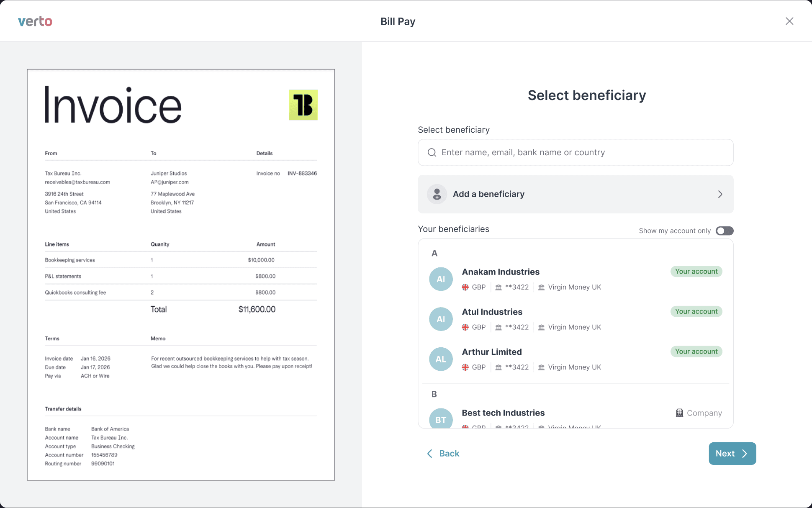This screenshot has height=508, width=812.
Task: Select Anakam Industries beneficiary
Action: point(501,272)
